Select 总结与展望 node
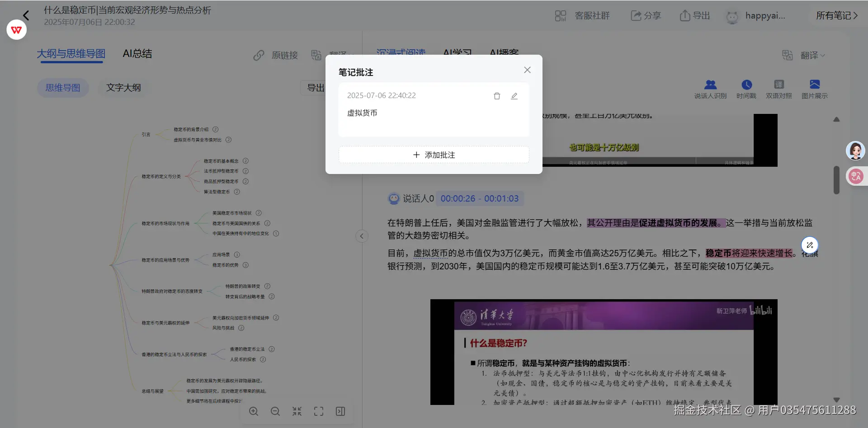 pos(152,391)
